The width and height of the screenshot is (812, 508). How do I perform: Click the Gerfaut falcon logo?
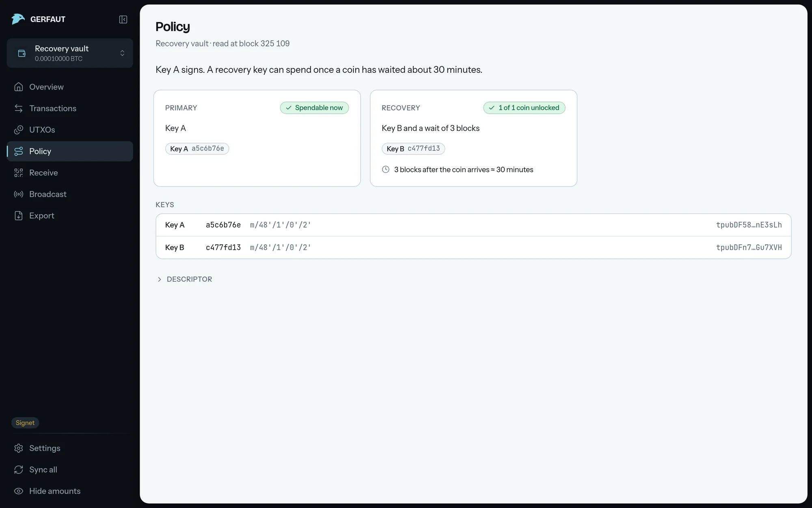pos(18,19)
